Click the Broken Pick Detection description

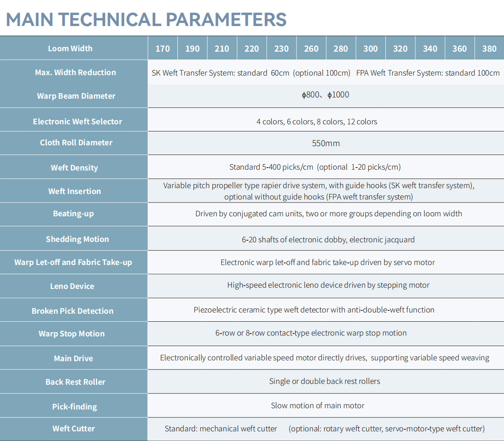point(314,310)
